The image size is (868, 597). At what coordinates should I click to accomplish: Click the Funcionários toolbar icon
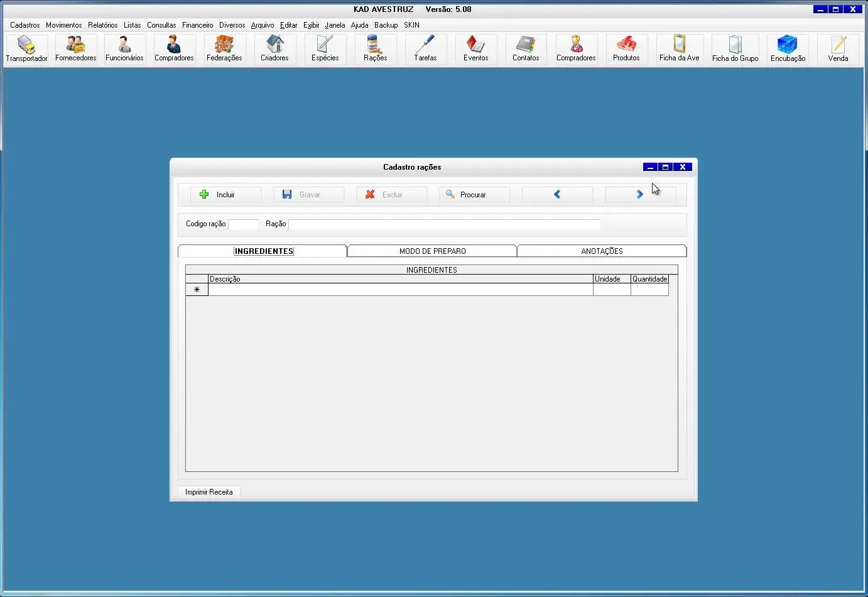point(124,49)
